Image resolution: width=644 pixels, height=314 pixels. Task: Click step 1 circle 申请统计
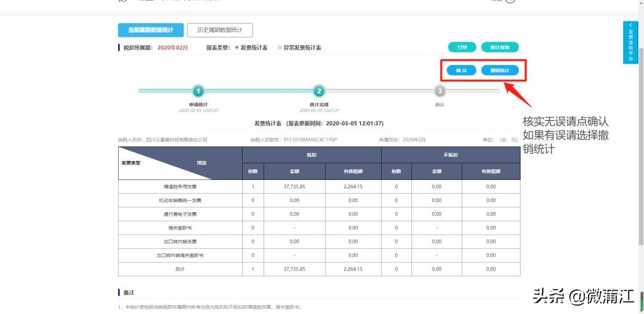(199, 91)
